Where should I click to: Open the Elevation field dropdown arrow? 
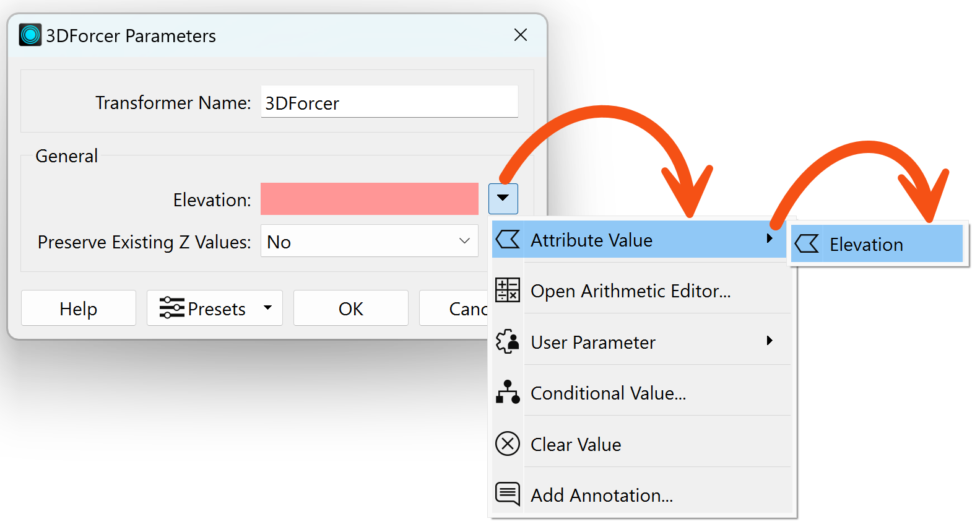coord(503,198)
